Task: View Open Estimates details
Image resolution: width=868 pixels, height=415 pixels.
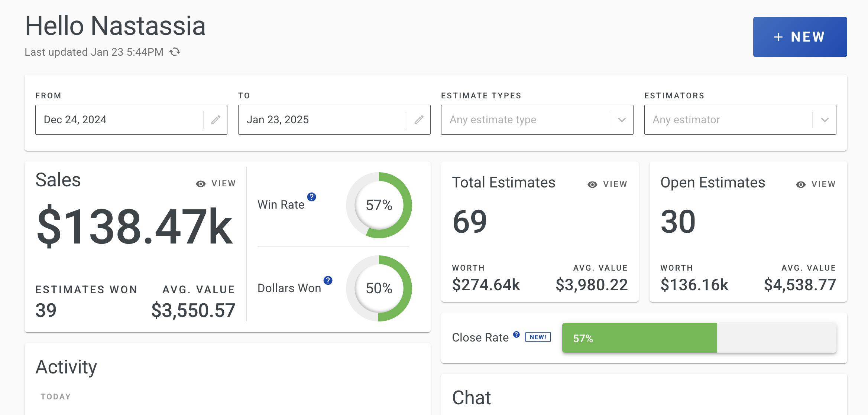Action: 816,184
